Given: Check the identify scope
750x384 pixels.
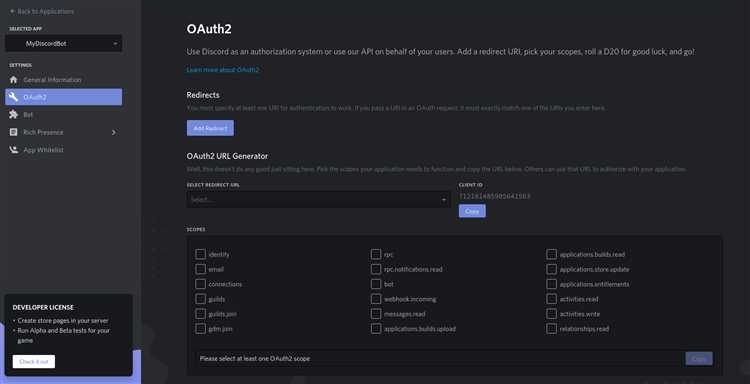Looking at the screenshot, I should click(200, 254).
